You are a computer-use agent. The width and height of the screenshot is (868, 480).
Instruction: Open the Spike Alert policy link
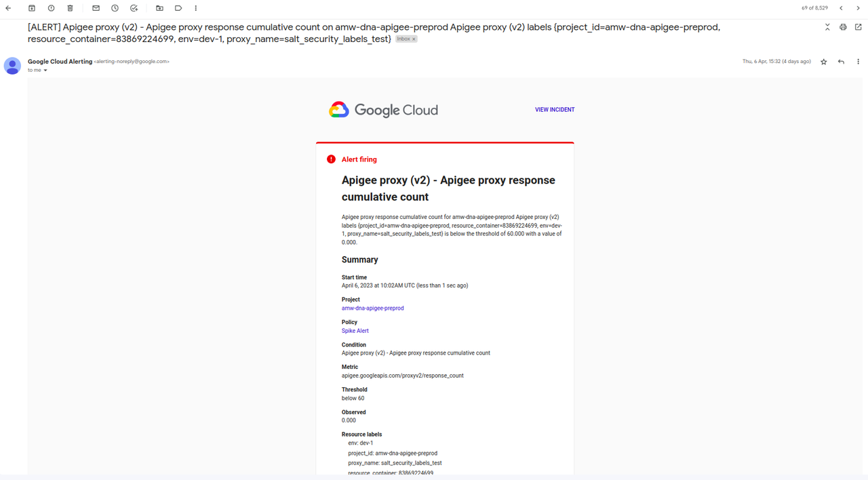tap(355, 331)
